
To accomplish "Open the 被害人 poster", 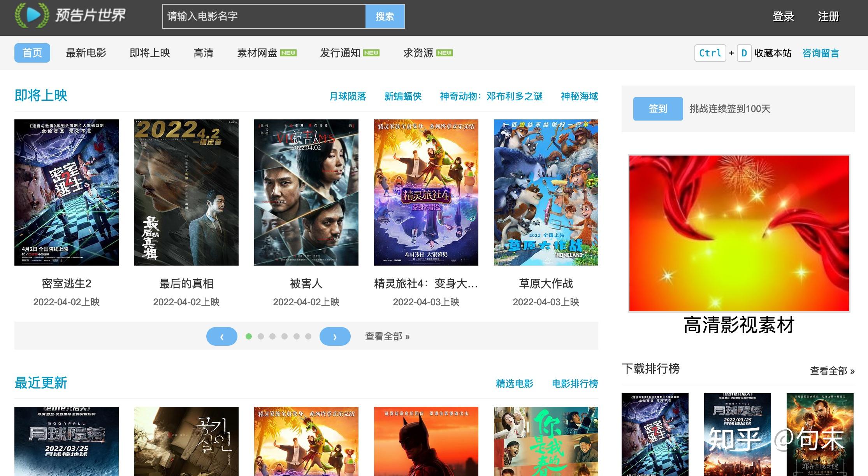I will tap(306, 192).
